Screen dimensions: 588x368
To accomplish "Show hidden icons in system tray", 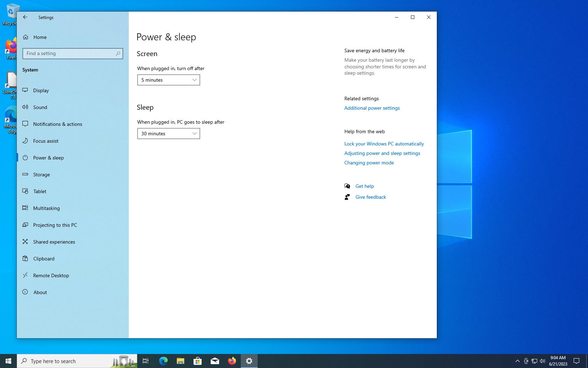I will [x=517, y=361].
